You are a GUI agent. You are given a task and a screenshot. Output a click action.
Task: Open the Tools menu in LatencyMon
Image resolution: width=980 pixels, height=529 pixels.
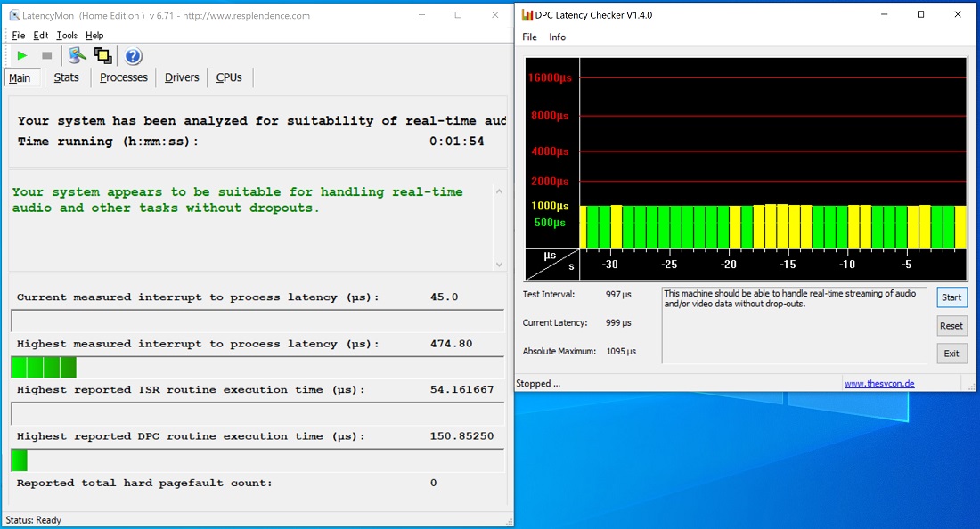click(67, 36)
